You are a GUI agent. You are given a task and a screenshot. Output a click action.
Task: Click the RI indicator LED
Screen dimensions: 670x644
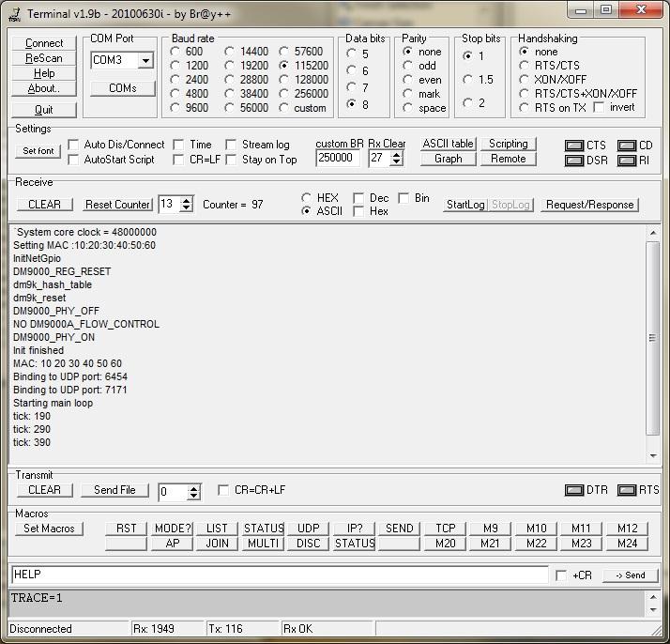[627, 161]
